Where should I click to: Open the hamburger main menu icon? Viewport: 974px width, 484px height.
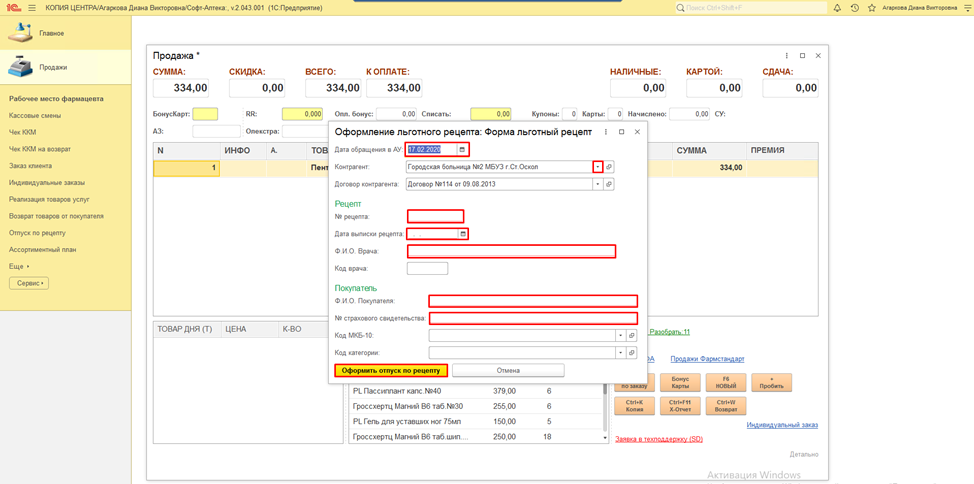[x=32, y=8]
